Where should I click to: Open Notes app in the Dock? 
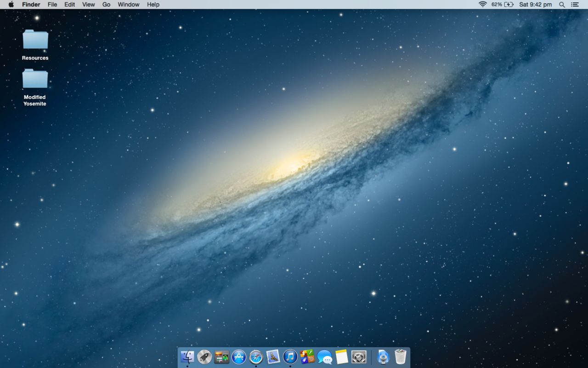tap(342, 356)
